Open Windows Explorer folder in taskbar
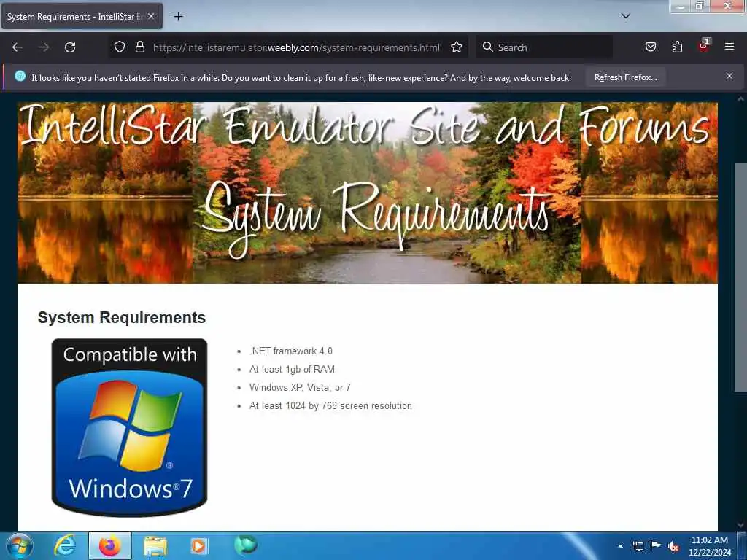This screenshot has width=747, height=560. [155, 546]
